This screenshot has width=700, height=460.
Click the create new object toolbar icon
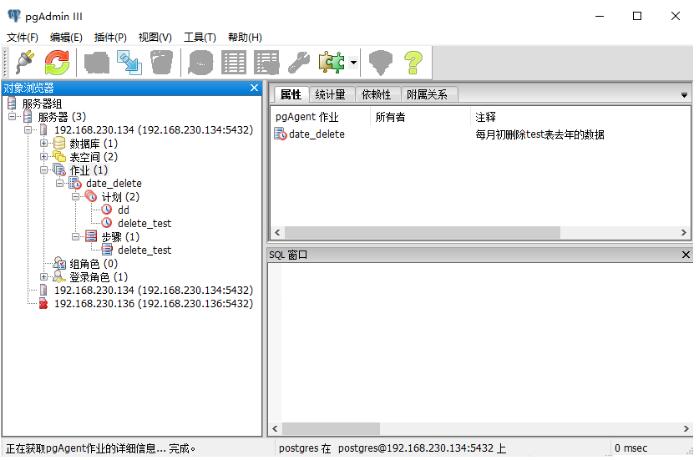tap(129, 63)
